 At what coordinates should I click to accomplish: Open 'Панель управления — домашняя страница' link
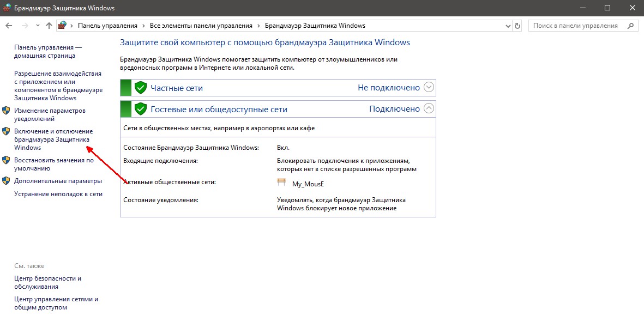pyautogui.click(x=48, y=52)
